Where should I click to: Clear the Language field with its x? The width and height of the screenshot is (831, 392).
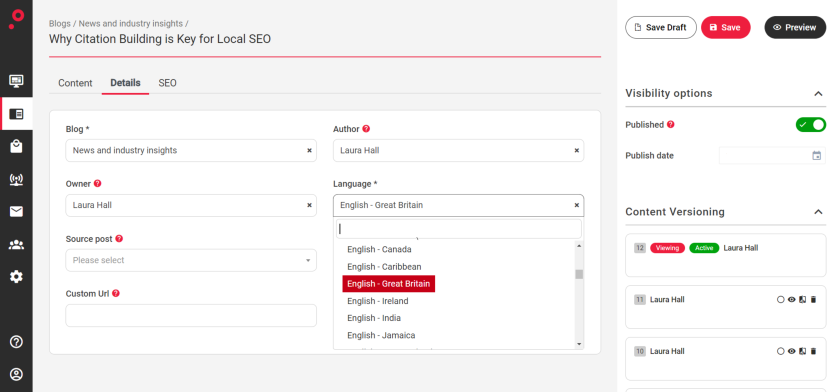577,205
